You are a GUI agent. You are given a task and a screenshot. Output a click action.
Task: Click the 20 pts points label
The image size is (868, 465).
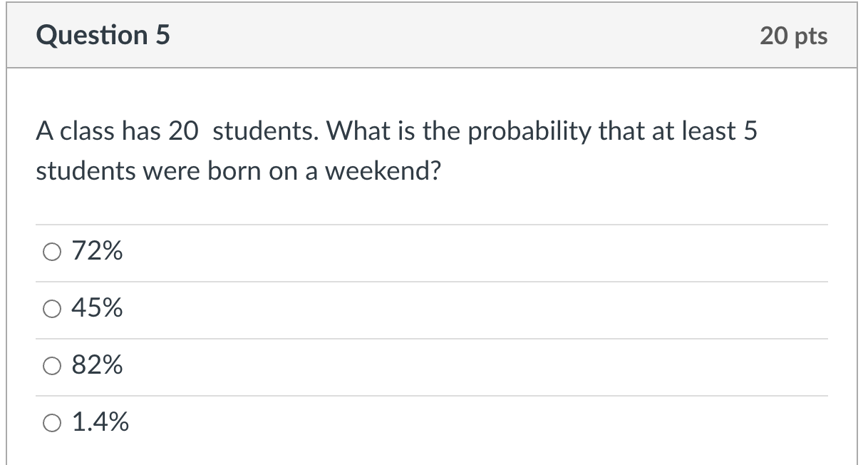793,35
